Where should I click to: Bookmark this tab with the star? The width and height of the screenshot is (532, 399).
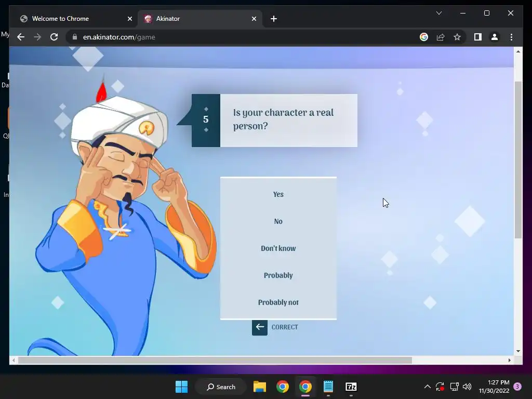pos(457,37)
